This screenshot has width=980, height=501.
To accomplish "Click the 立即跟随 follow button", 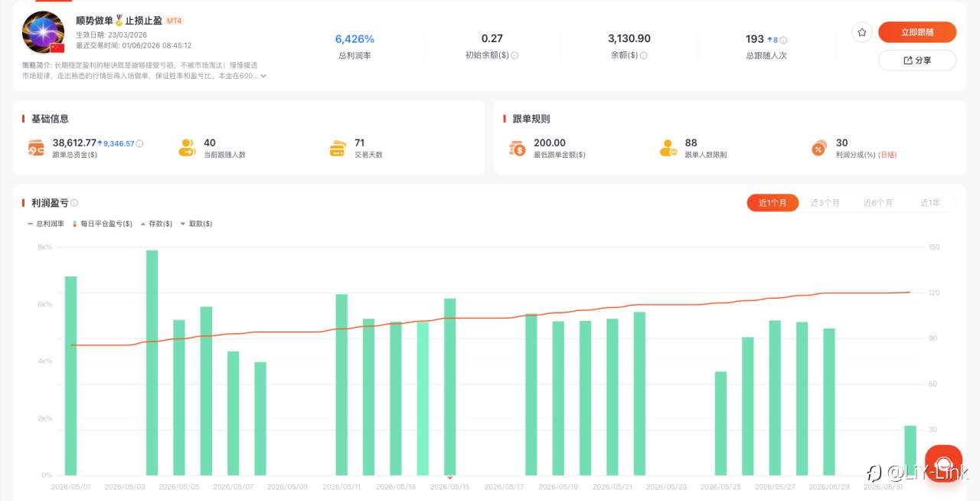I will (917, 32).
